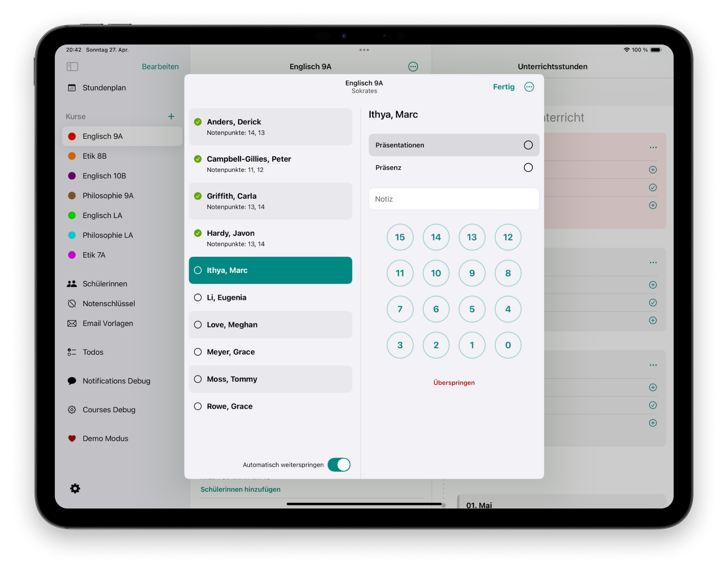Click Überspringen to skip student
Image resolution: width=728 pixels, height=571 pixels.
pyautogui.click(x=454, y=383)
